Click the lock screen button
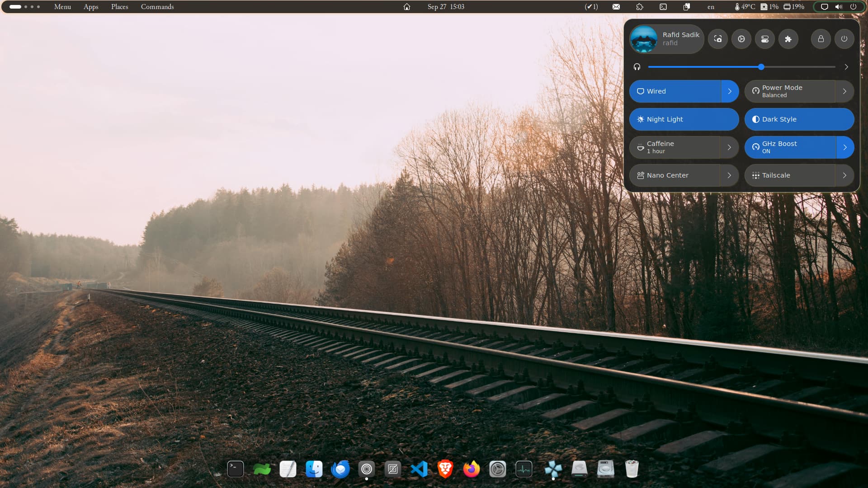This screenshot has width=868, height=488. 821,39
